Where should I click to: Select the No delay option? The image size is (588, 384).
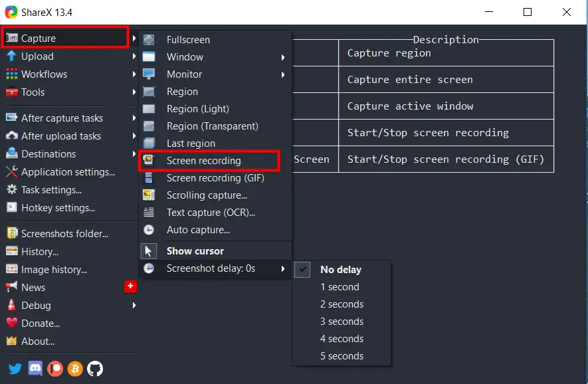(x=342, y=270)
